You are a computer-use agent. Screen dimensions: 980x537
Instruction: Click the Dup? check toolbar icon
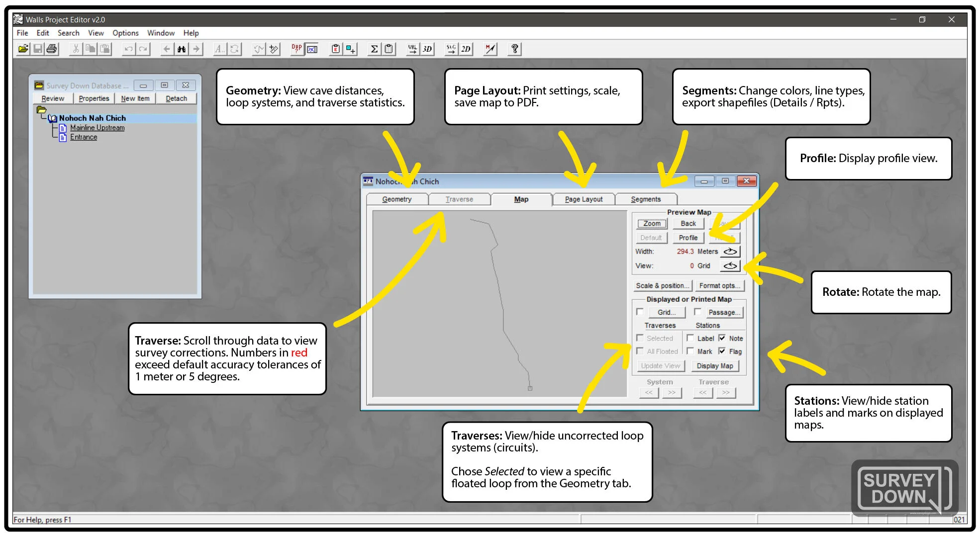[x=296, y=49]
